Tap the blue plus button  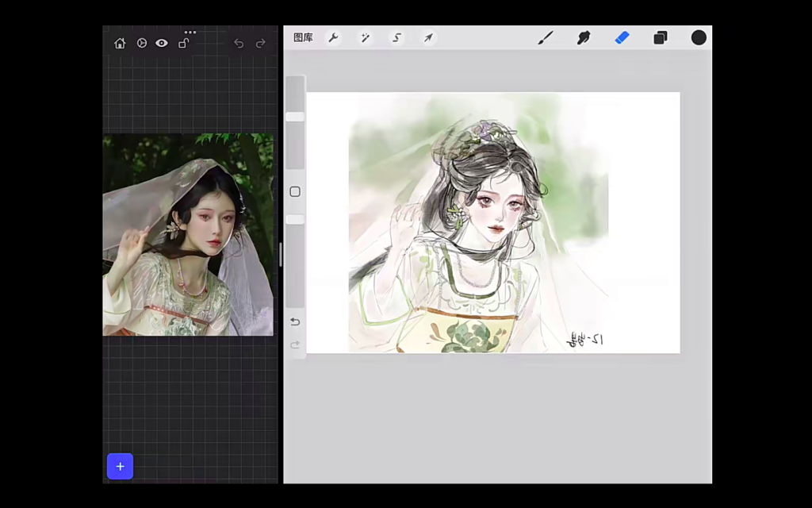[x=120, y=467]
